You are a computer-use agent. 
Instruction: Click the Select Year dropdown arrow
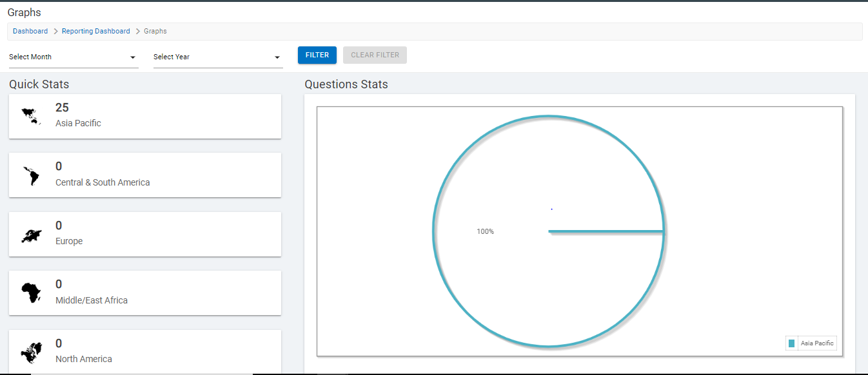(x=277, y=57)
